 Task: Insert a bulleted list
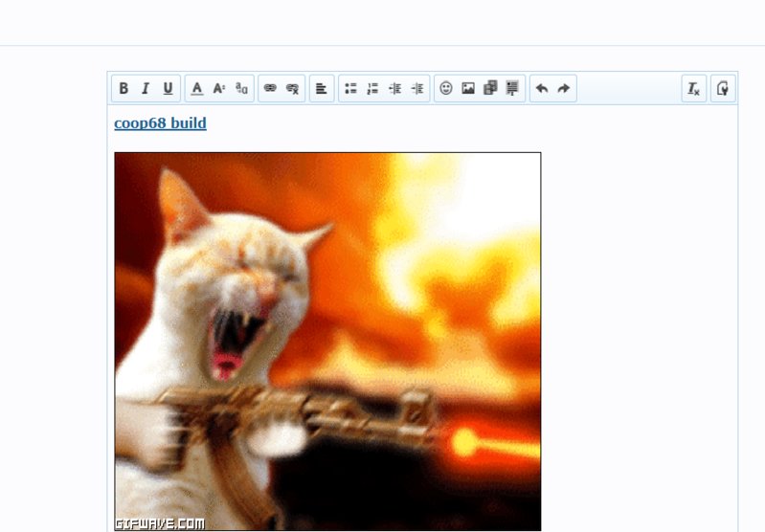pyautogui.click(x=350, y=89)
